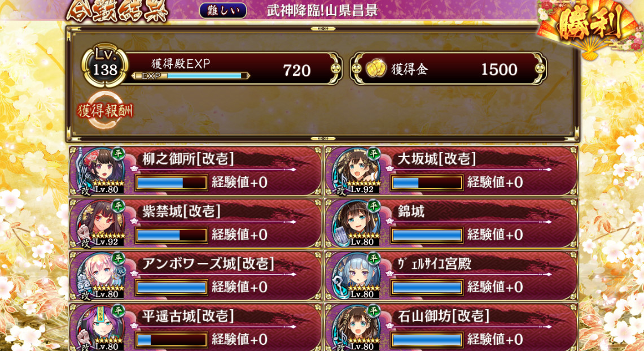Click the 武神降臨!山県昌景 stage title
The width and height of the screenshot is (644, 351).
click(322, 10)
